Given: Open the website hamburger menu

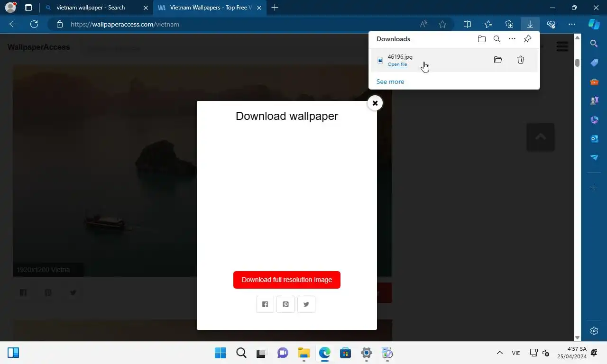Looking at the screenshot, I should coord(562,46).
